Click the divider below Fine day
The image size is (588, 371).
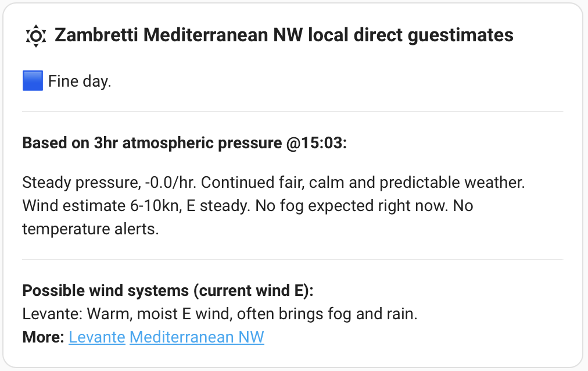(x=292, y=112)
